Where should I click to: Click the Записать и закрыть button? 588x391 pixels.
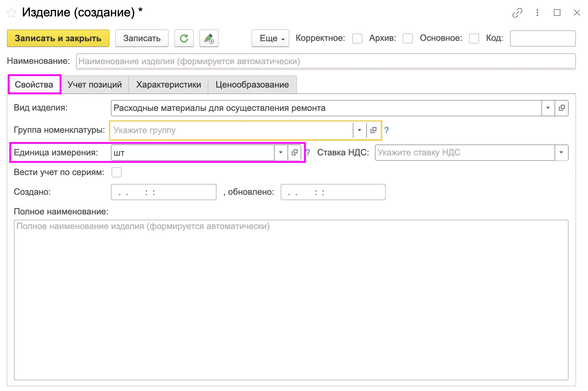pos(58,38)
